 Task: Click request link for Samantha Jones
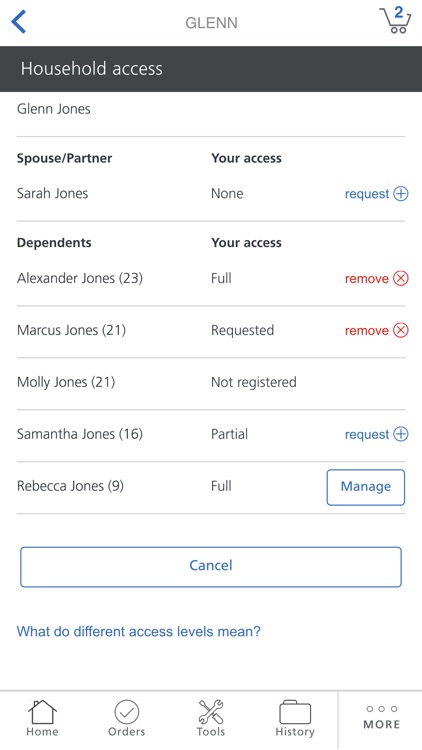[367, 434]
